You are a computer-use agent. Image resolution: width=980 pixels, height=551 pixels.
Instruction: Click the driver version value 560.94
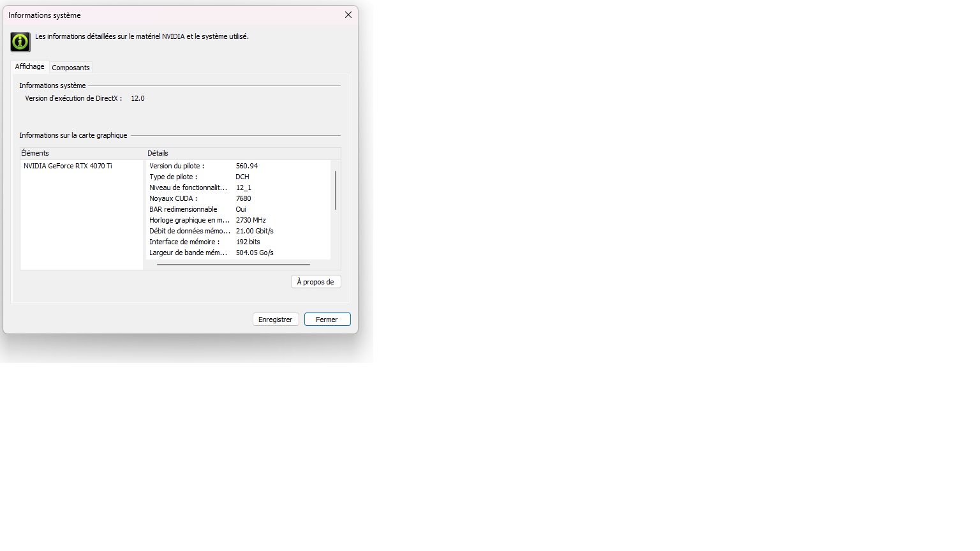(x=247, y=166)
